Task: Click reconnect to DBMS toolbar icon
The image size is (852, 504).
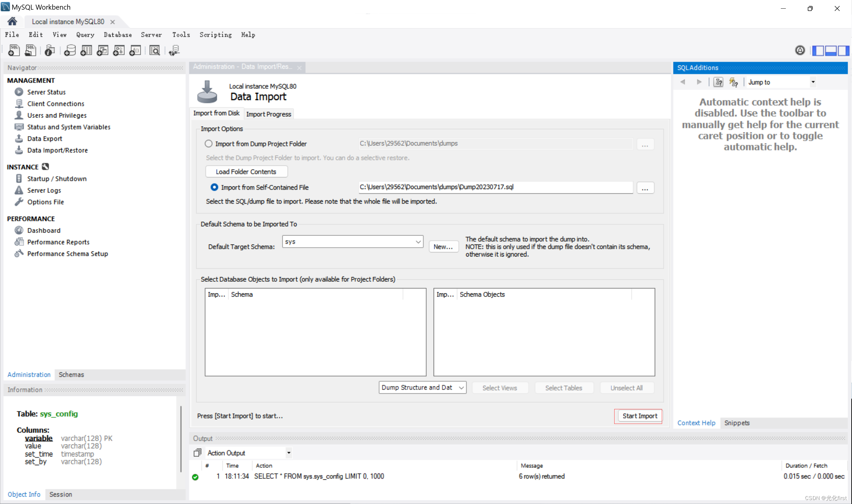Action: [174, 50]
